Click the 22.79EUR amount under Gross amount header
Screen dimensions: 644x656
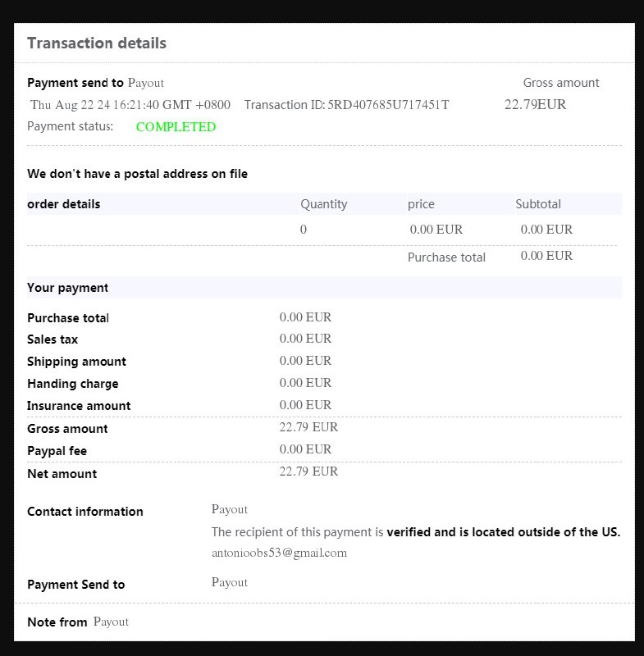click(x=535, y=105)
